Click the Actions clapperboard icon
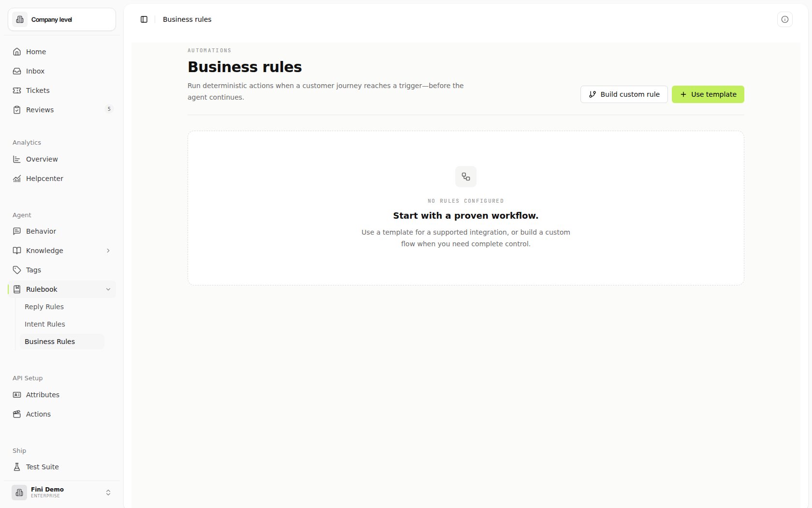The width and height of the screenshot is (812, 508). 17,414
